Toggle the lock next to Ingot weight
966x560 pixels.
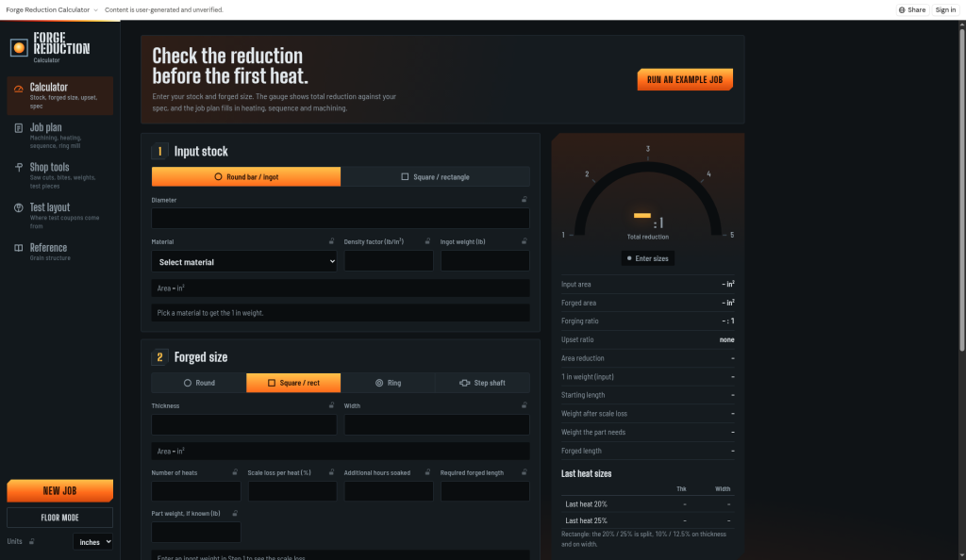pos(525,241)
